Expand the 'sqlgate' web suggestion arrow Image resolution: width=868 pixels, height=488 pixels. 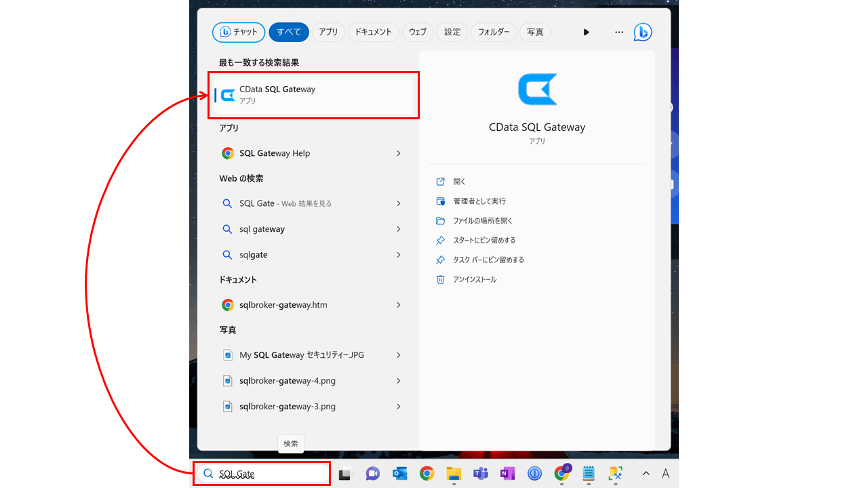[x=399, y=255]
